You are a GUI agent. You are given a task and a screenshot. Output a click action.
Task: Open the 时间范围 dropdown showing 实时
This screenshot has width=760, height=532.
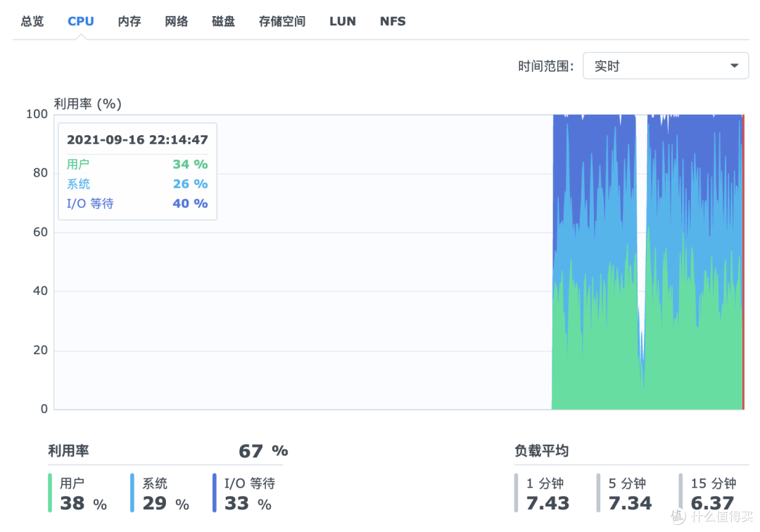(666, 66)
